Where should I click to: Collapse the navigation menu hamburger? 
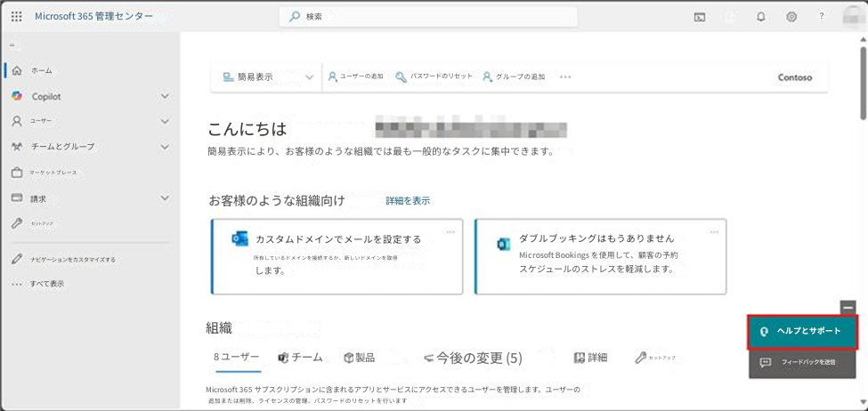click(12, 44)
